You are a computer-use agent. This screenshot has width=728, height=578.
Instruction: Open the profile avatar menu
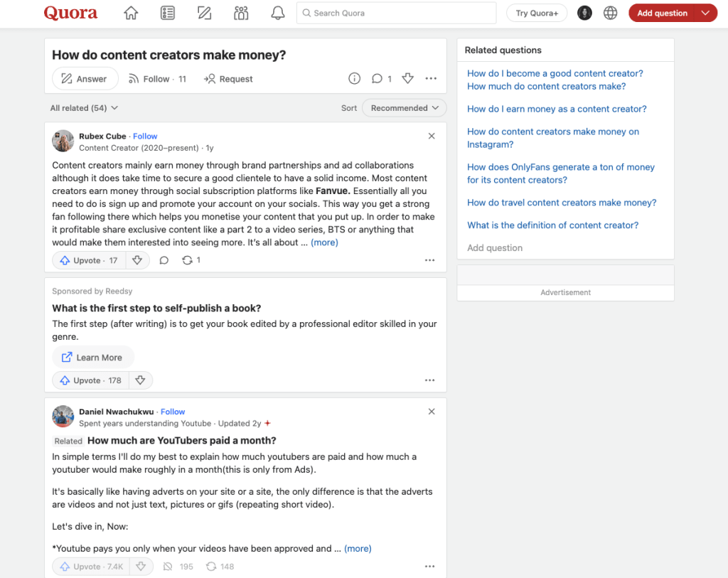(x=584, y=13)
